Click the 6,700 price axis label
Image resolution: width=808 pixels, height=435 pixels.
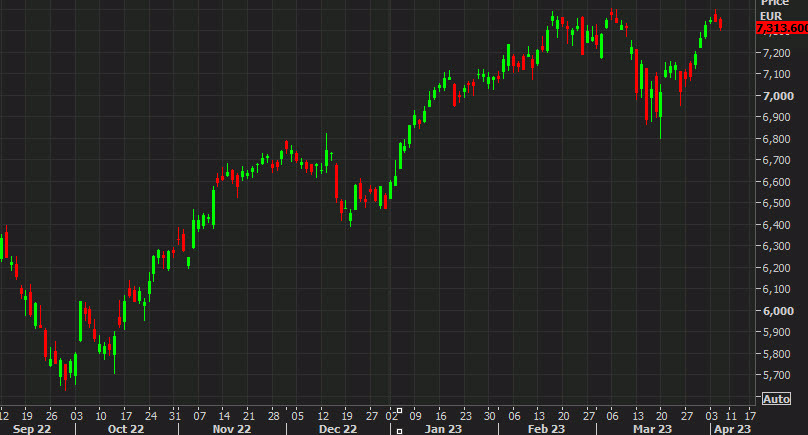777,160
